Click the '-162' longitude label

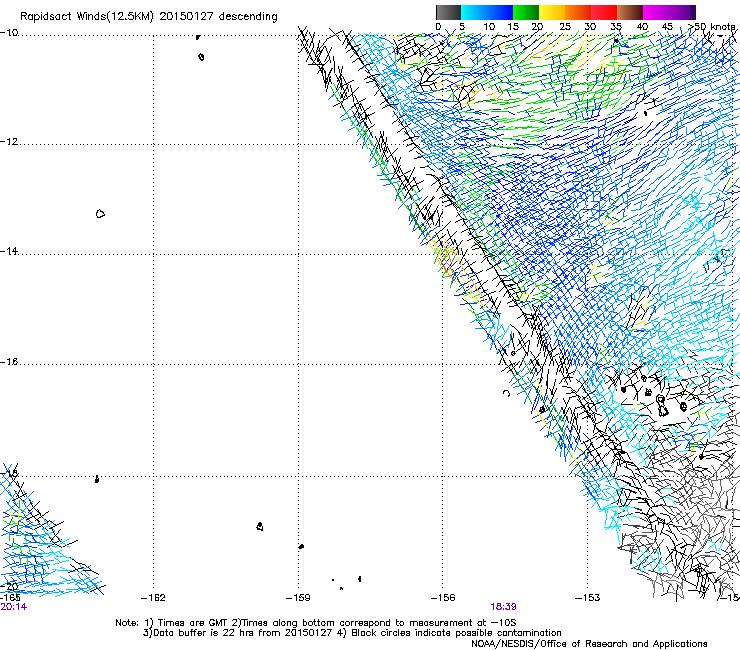pyautogui.click(x=153, y=598)
